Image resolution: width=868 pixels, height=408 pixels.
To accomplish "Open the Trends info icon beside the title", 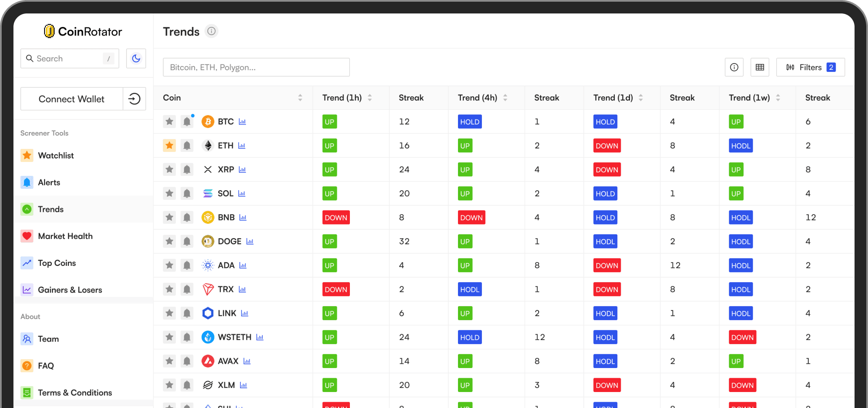I will pyautogui.click(x=212, y=31).
